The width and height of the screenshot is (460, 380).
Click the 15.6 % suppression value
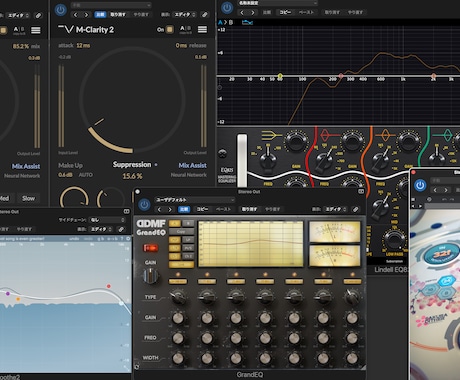(132, 176)
